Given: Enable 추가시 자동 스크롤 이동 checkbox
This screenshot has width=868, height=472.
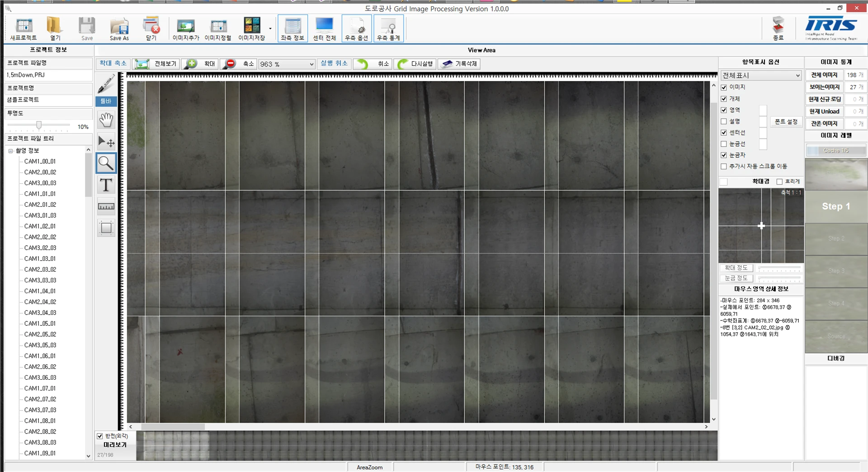Looking at the screenshot, I should point(724,167).
